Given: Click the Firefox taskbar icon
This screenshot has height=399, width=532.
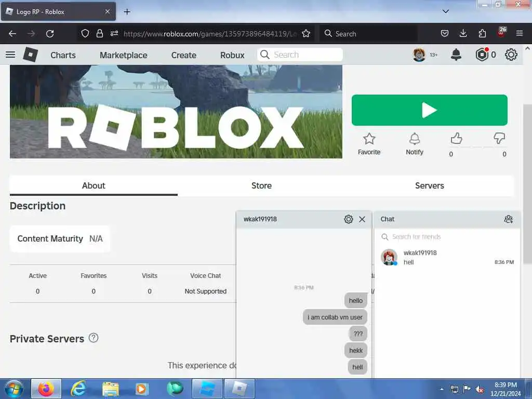Looking at the screenshot, I should click(46, 389).
